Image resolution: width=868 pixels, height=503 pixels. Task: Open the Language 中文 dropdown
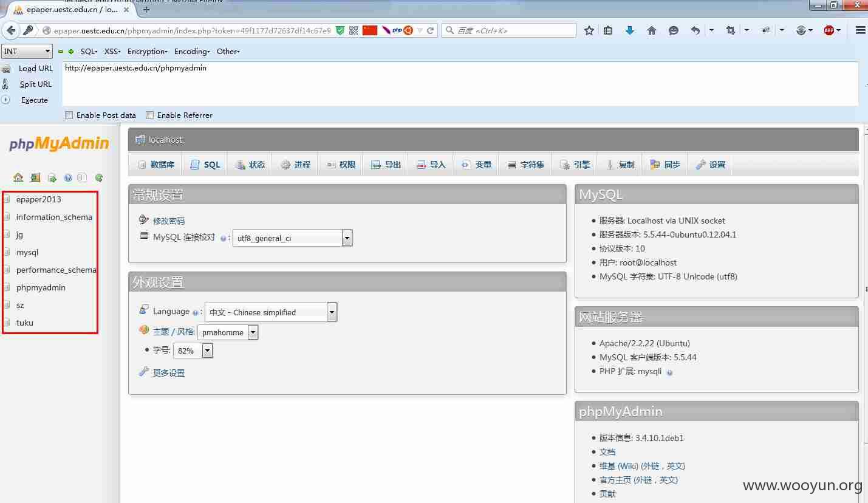coord(271,312)
